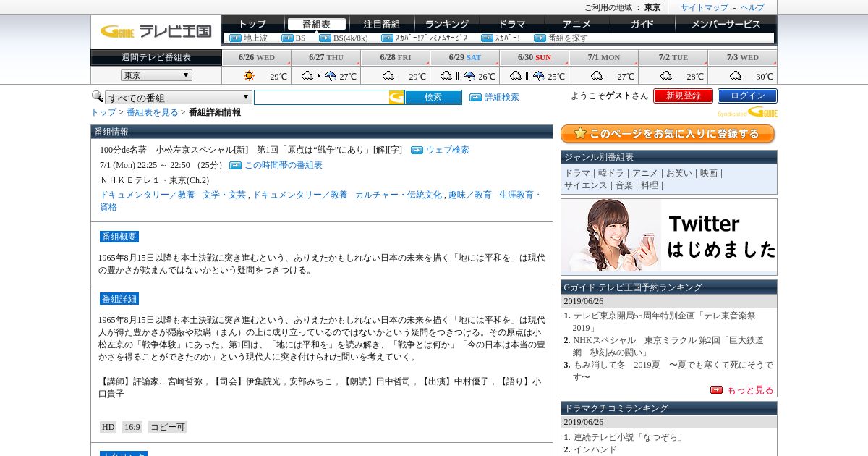The height and width of the screenshot is (456, 868).
Task: Click the yellow G icon in search box
Action: 396,97
